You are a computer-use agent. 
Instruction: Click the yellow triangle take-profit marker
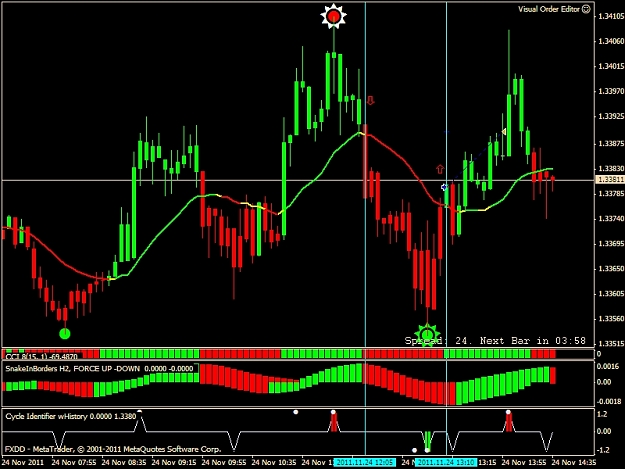(504, 131)
